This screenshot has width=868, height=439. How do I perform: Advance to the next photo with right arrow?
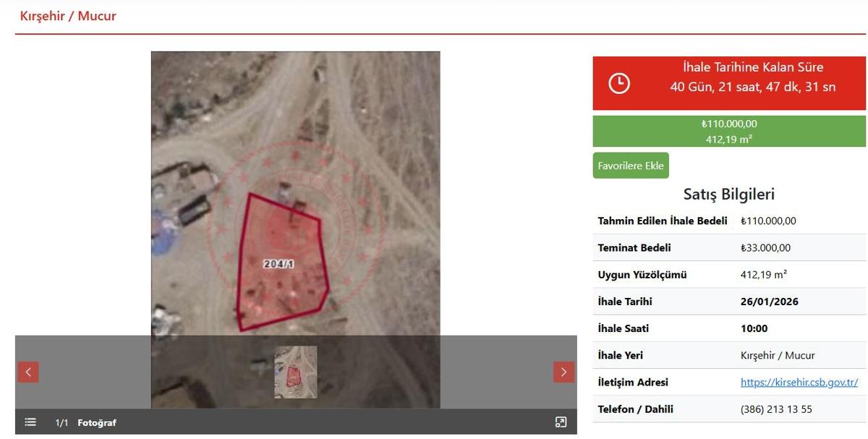(x=563, y=372)
